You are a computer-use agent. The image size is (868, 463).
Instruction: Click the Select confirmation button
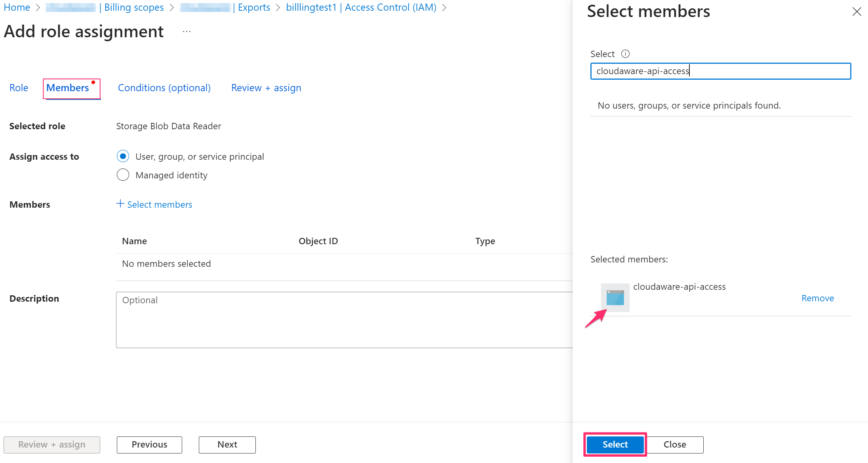tap(615, 444)
